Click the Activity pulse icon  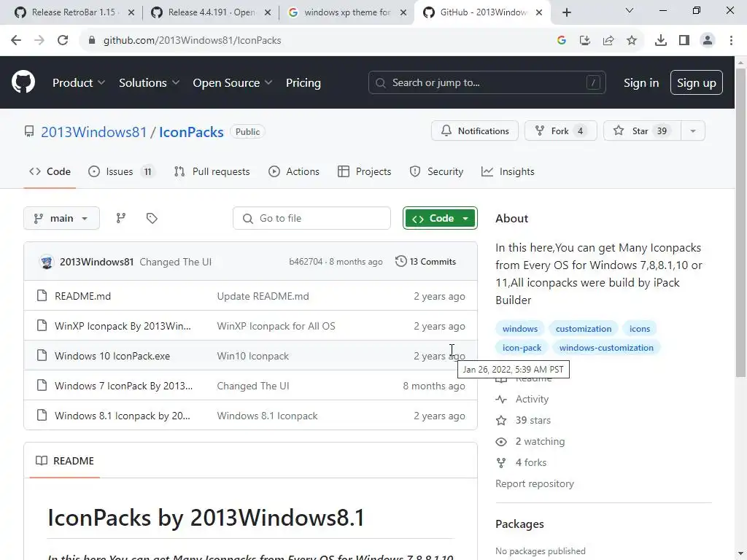click(x=501, y=399)
